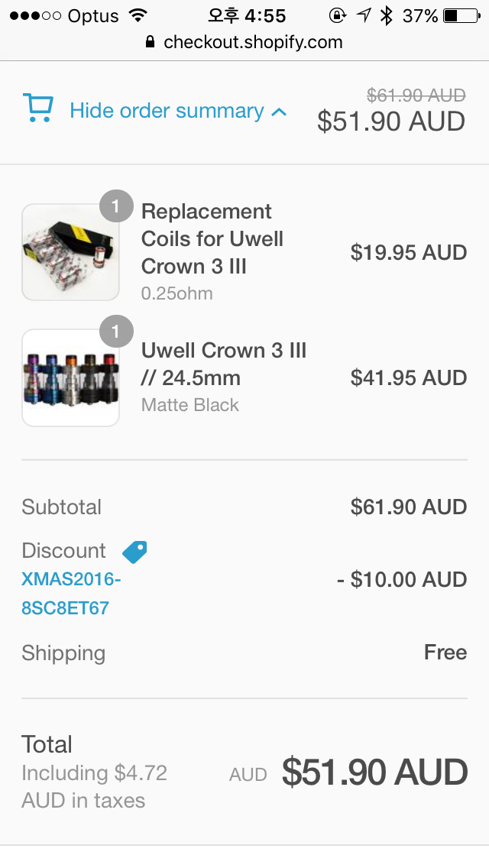Tap the Bluetooth status icon

point(387,15)
